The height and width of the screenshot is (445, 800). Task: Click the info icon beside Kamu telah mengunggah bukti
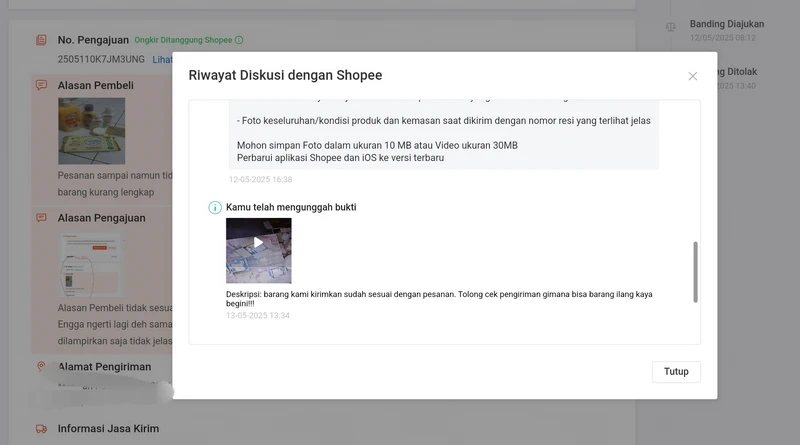pyautogui.click(x=215, y=207)
